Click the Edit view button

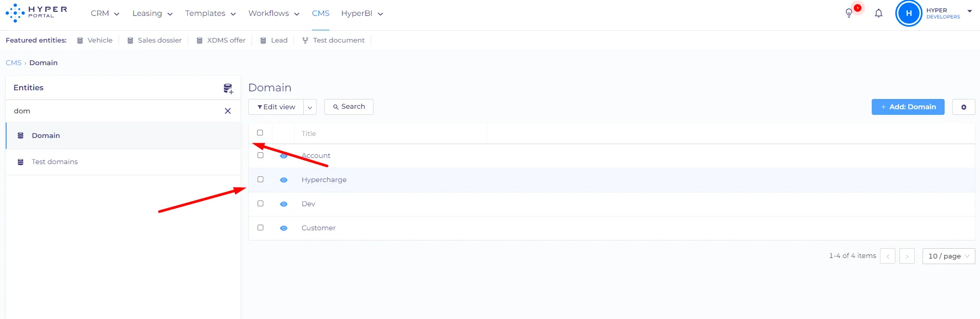coord(276,107)
